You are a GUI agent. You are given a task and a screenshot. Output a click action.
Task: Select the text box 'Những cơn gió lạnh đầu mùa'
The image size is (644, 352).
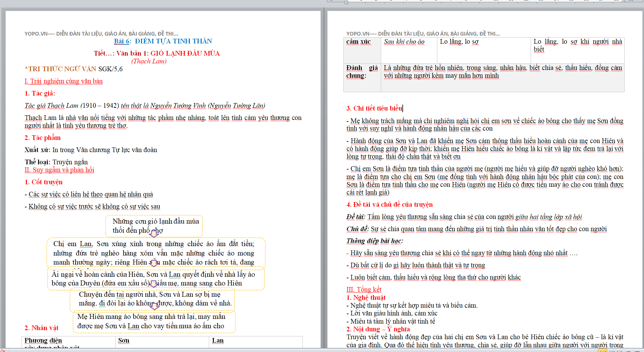click(154, 226)
